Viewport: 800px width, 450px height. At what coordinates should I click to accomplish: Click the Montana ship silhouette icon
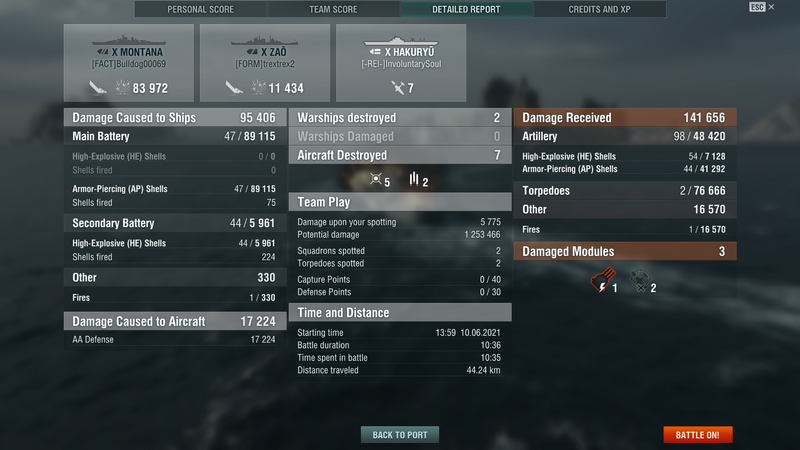tap(129, 40)
